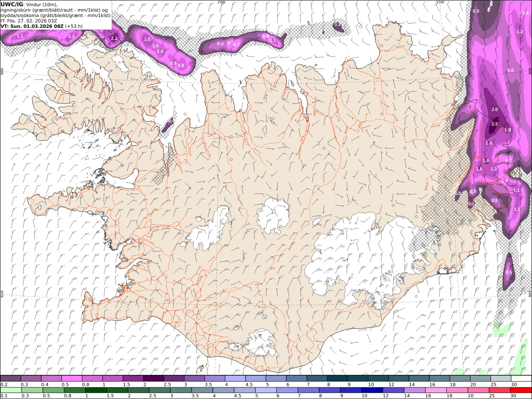Click the 30 tick label, upper scale
532x399 pixels.
[x=514, y=384]
